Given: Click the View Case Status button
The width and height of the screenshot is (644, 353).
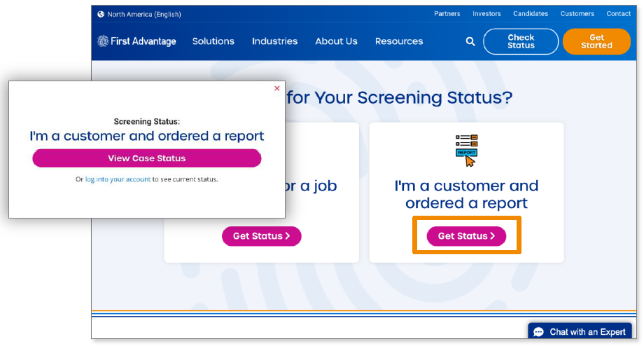Looking at the screenshot, I should coord(147,158).
